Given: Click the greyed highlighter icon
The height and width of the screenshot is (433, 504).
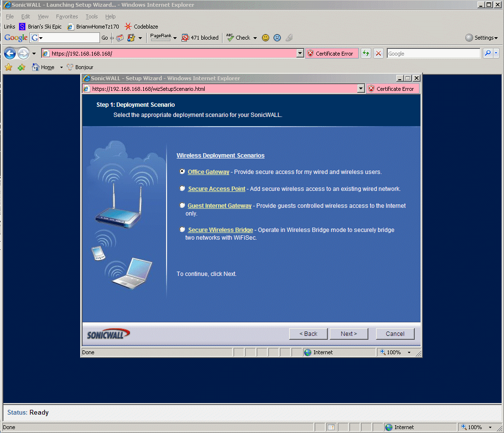Looking at the screenshot, I should coord(289,38).
